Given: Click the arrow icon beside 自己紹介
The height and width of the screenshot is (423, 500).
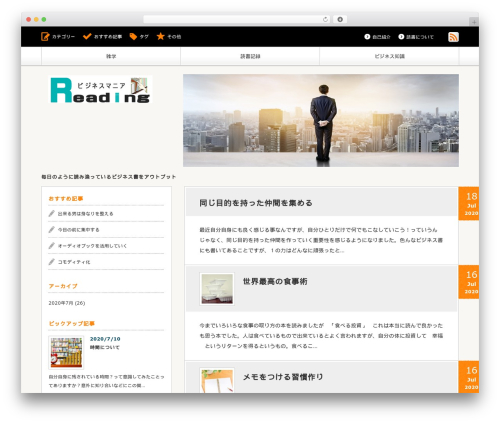Looking at the screenshot, I should click(367, 36).
